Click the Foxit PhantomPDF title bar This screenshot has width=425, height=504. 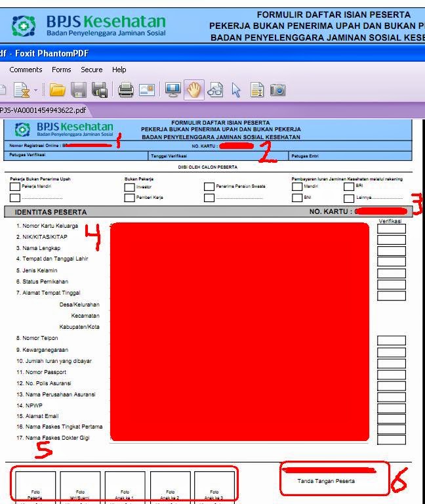pyautogui.click(x=212, y=53)
